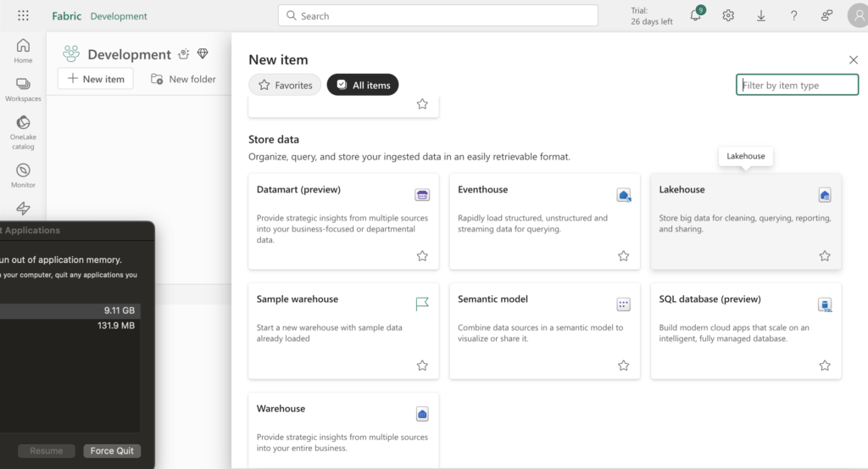Click the lightning bolt sidebar icon
Image resolution: width=868 pixels, height=469 pixels.
coord(23,208)
